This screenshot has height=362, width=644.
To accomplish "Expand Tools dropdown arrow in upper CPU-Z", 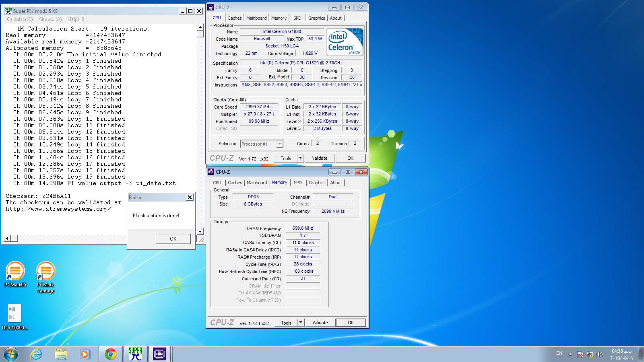I will tap(300, 158).
